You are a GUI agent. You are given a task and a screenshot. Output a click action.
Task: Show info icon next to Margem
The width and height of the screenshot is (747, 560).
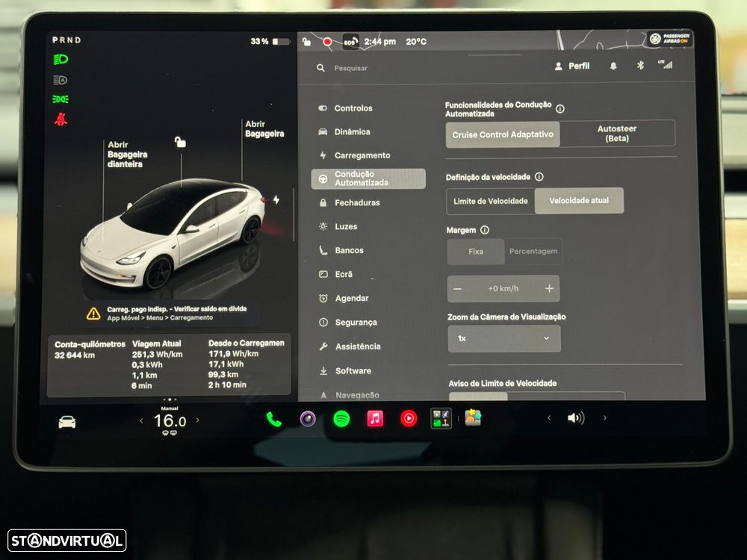485,230
